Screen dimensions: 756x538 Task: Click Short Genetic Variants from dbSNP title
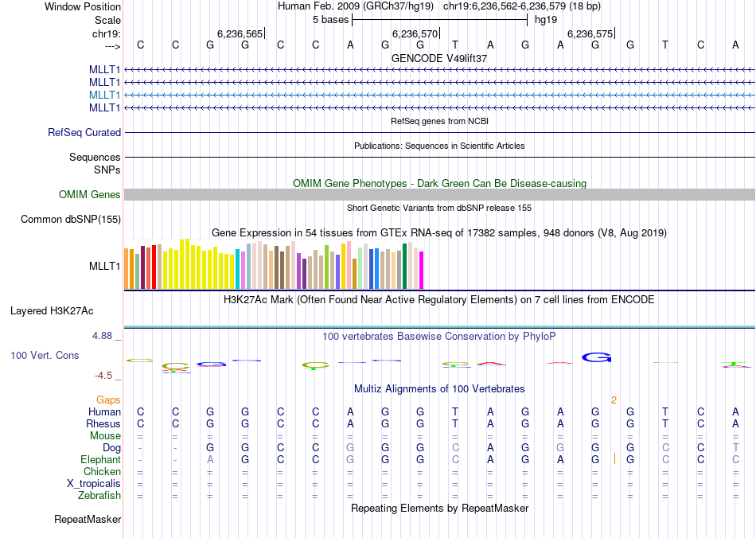(x=439, y=208)
